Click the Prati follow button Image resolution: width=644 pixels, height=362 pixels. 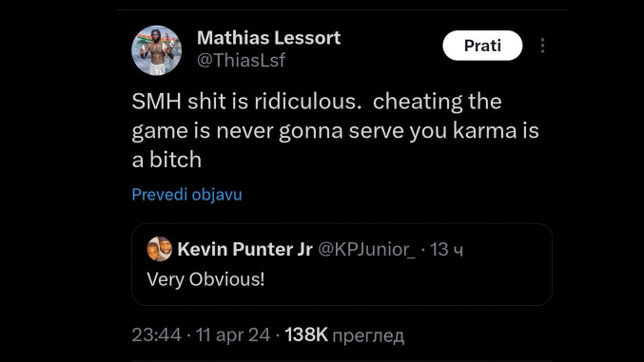[x=482, y=46]
